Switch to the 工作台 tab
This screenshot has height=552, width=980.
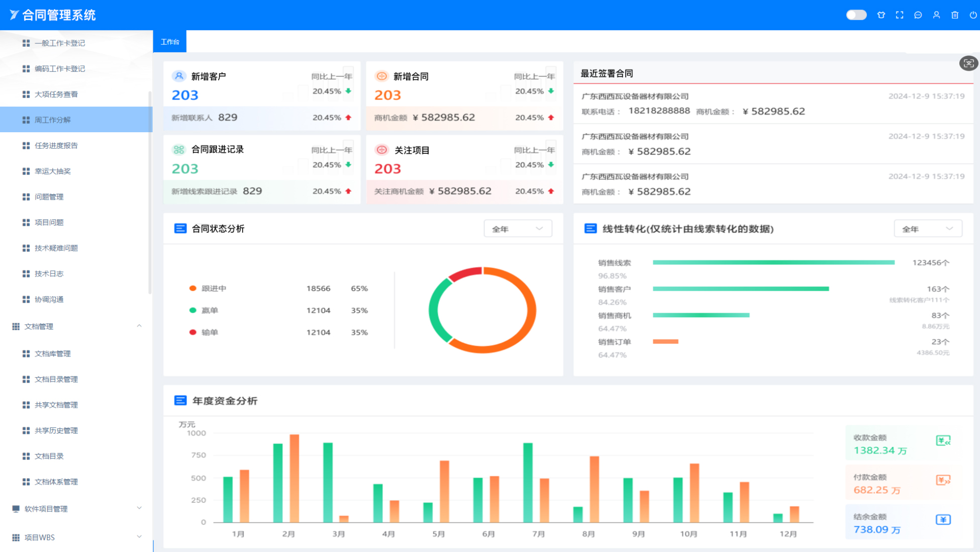[x=170, y=42]
